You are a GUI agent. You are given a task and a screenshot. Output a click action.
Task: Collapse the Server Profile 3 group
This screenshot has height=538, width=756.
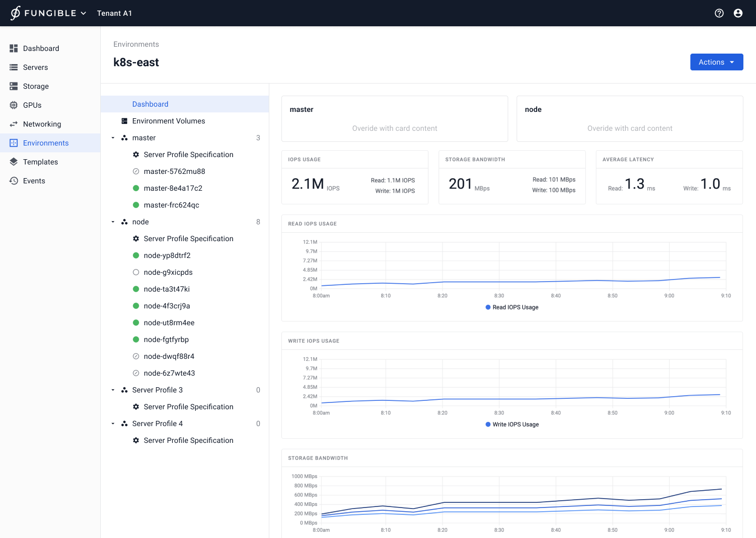coord(113,390)
